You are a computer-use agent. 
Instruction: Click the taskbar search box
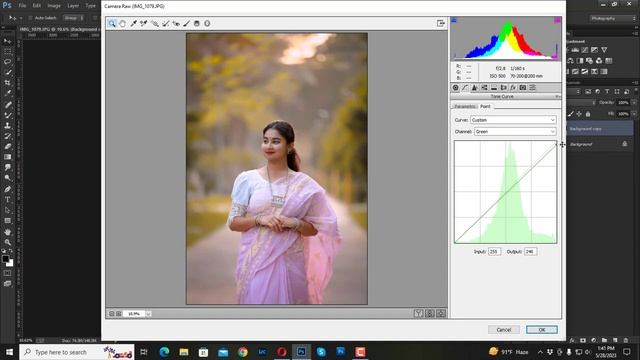point(77,352)
